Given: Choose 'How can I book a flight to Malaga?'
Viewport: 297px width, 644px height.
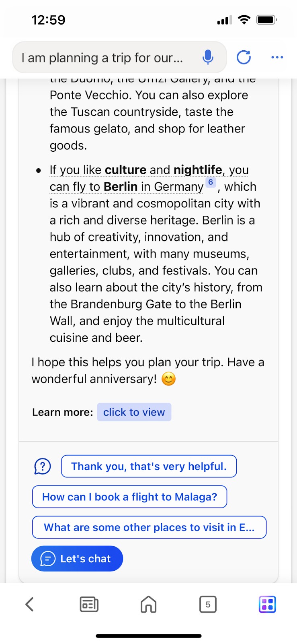Looking at the screenshot, I should click(129, 497).
